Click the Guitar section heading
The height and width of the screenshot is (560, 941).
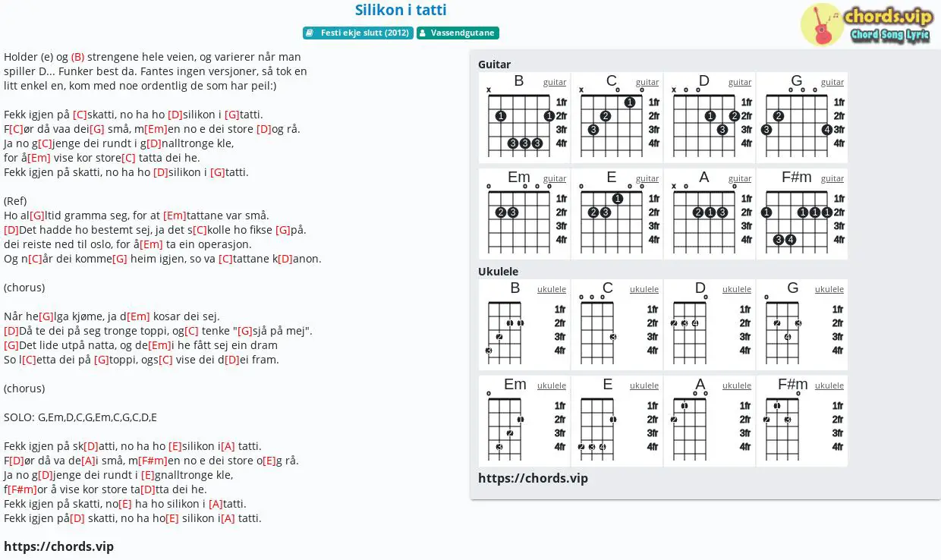point(494,64)
